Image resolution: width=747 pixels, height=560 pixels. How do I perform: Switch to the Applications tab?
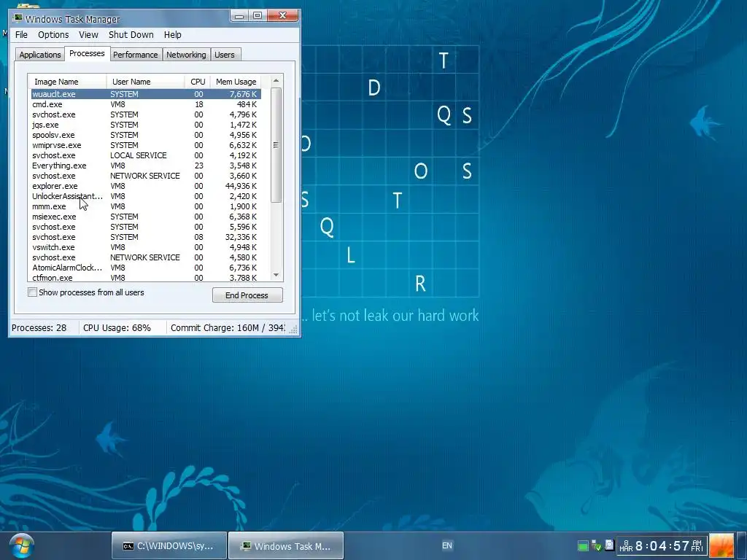[40, 55]
